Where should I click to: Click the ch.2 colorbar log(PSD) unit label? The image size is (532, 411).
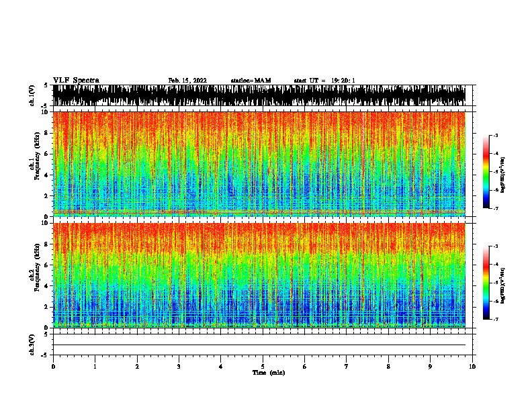pos(502,285)
